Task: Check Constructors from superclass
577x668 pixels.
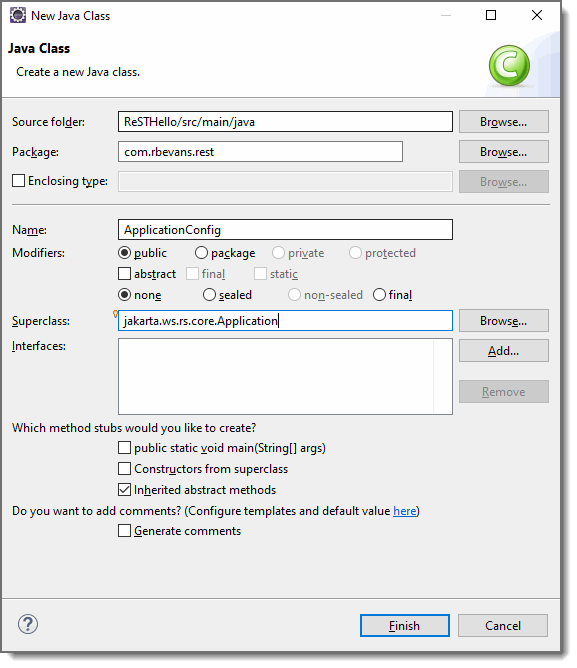Action: click(x=124, y=469)
